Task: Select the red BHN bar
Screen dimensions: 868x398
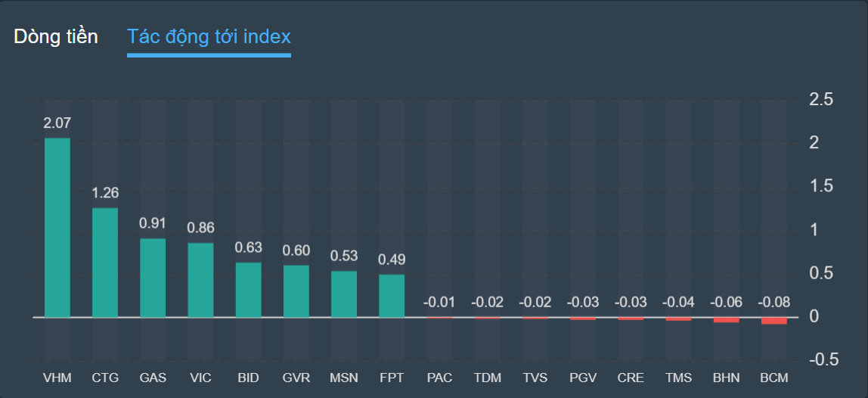Action: 727,320
